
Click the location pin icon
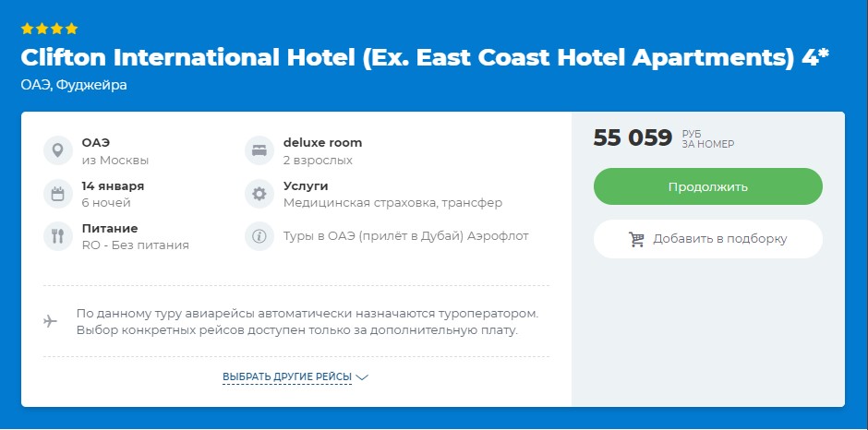[57, 150]
